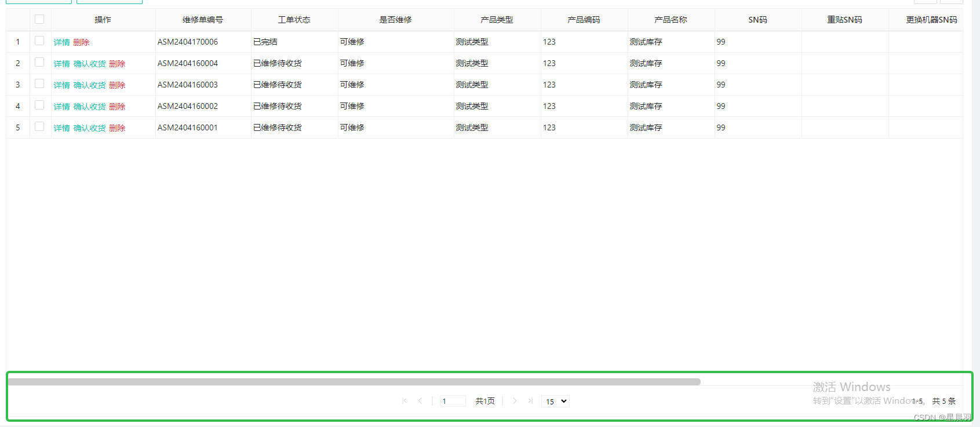The width and height of the screenshot is (980, 427).
Task: Open 详情 for order ASM2404160001
Action: click(61, 128)
